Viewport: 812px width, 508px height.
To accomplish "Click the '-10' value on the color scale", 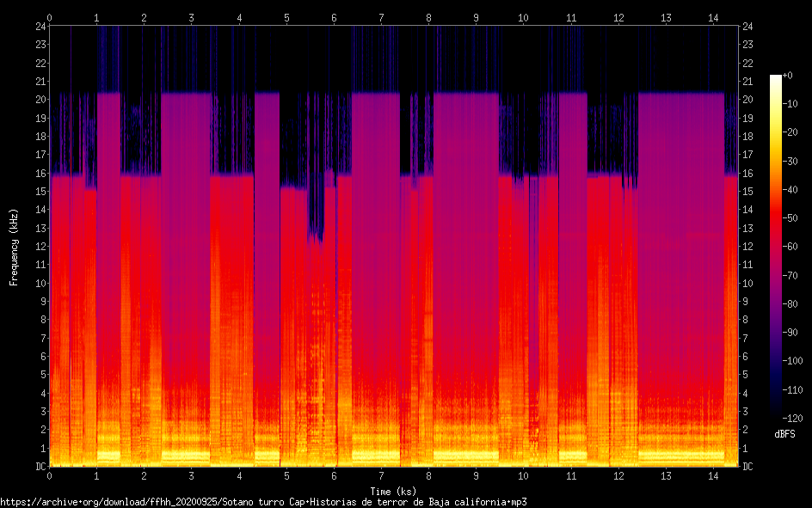I will [790, 104].
